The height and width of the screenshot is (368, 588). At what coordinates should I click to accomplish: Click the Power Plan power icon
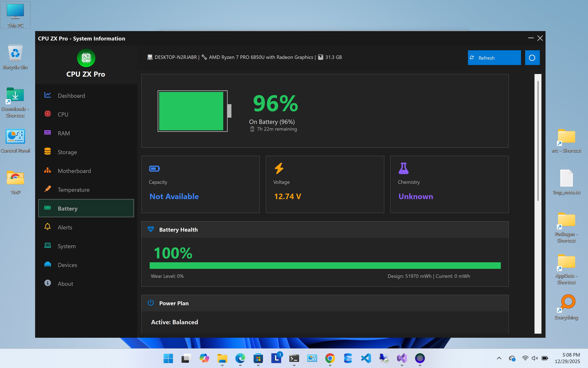(x=151, y=303)
